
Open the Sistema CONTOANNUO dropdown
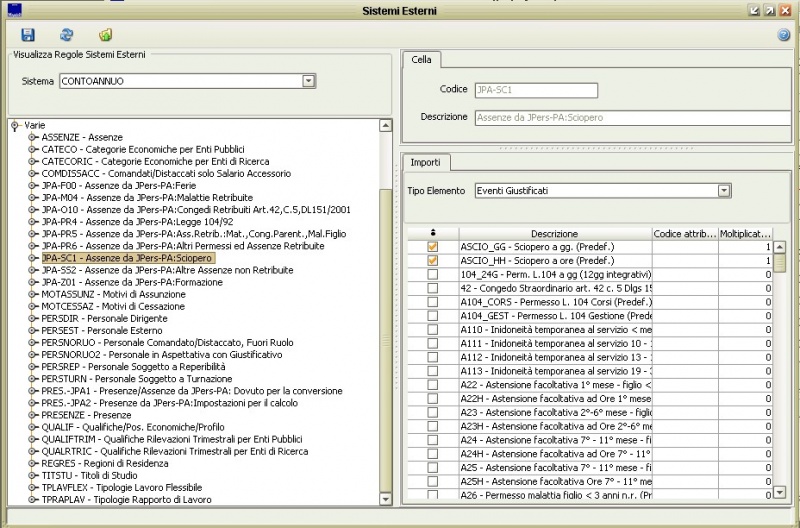point(308,80)
